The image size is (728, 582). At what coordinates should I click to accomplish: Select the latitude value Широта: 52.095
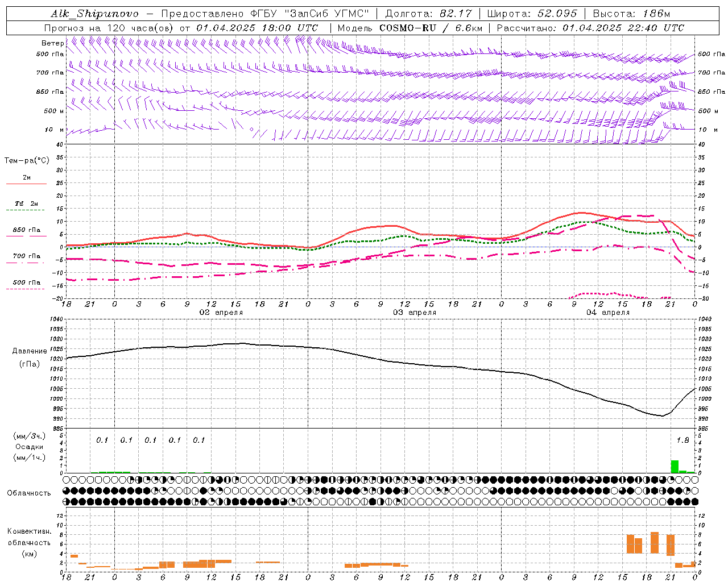[532, 14]
